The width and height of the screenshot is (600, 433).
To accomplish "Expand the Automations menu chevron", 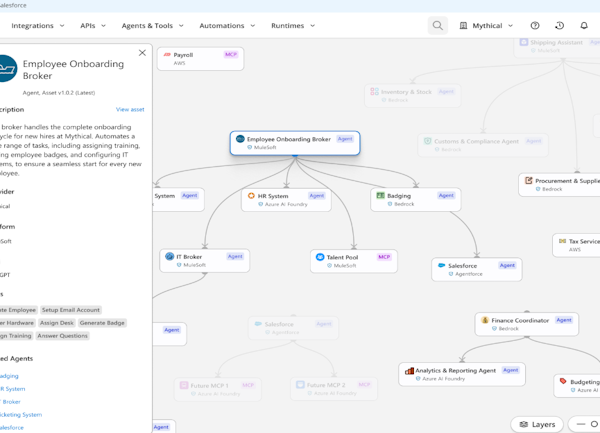I will 253,26.
